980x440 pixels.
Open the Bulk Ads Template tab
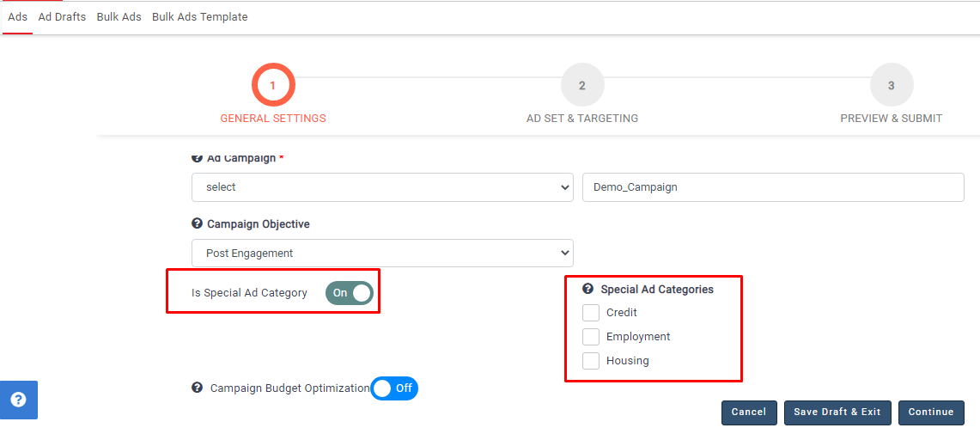coord(199,17)
